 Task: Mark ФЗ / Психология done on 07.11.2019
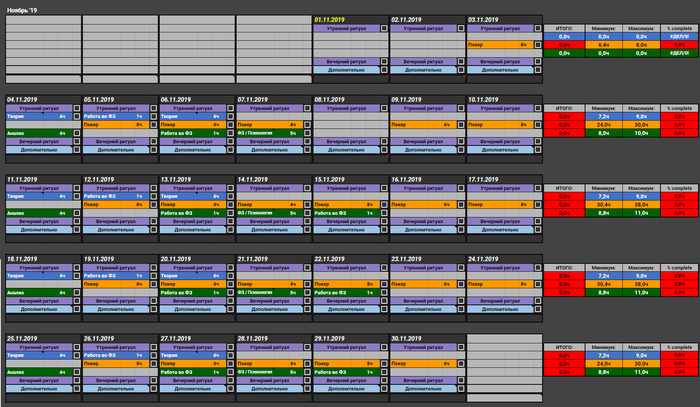[307, 133]
